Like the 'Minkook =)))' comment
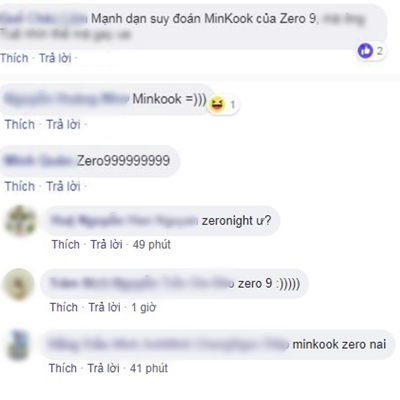Image resolution: width=400 pixels, height=400 pixels. (20, 124)
